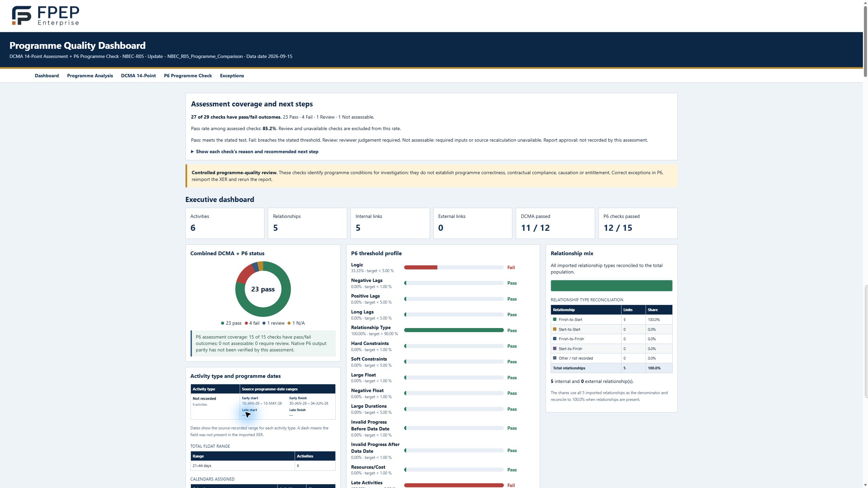The image size is (868, 488).
Task: Click the DCMA passed 11 / 12 card
Action: click(555, 223)
